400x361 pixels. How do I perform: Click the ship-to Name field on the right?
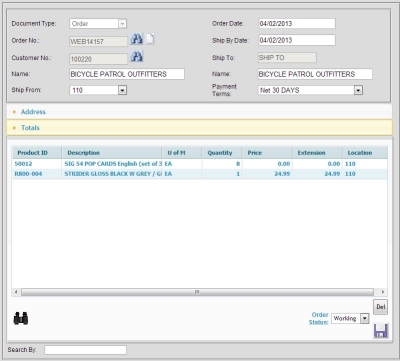point(315,74)
